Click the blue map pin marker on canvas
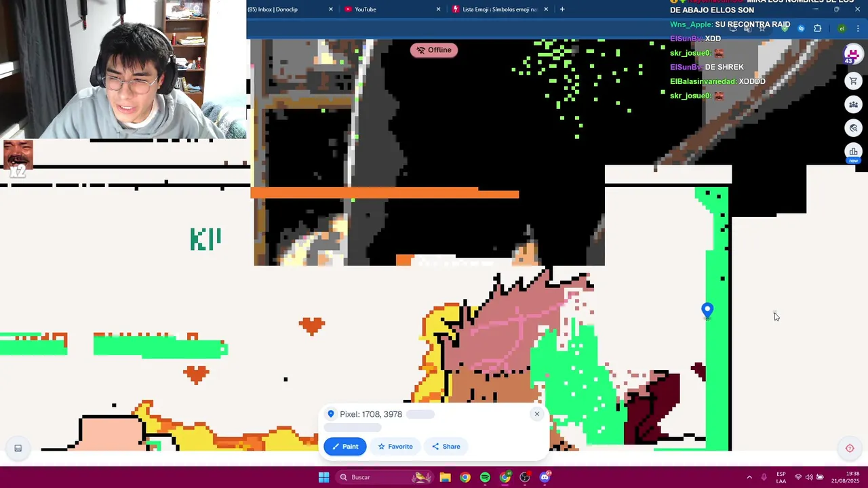This screenshot has height=488, width=868. 707,310
